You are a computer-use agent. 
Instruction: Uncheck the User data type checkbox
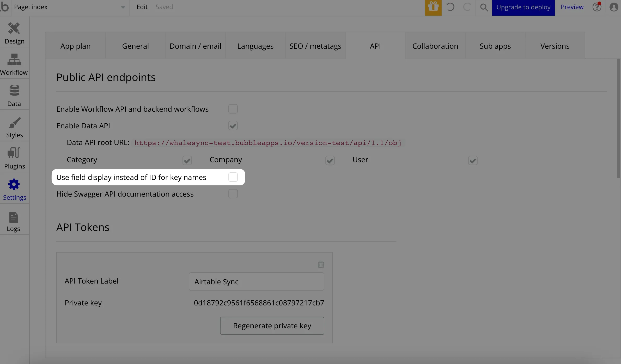tap(473, 160)
